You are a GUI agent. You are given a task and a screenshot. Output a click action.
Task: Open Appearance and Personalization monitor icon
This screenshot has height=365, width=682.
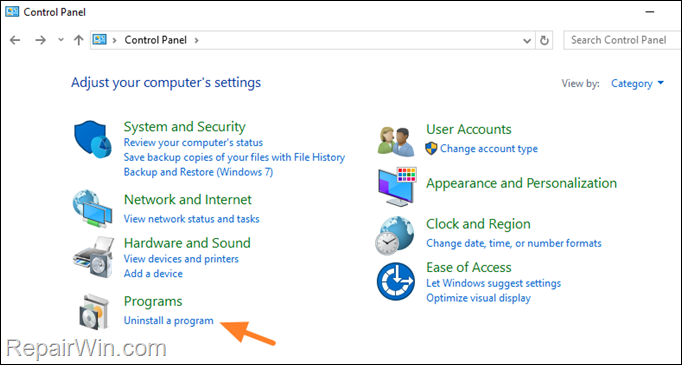coord(397,186)
